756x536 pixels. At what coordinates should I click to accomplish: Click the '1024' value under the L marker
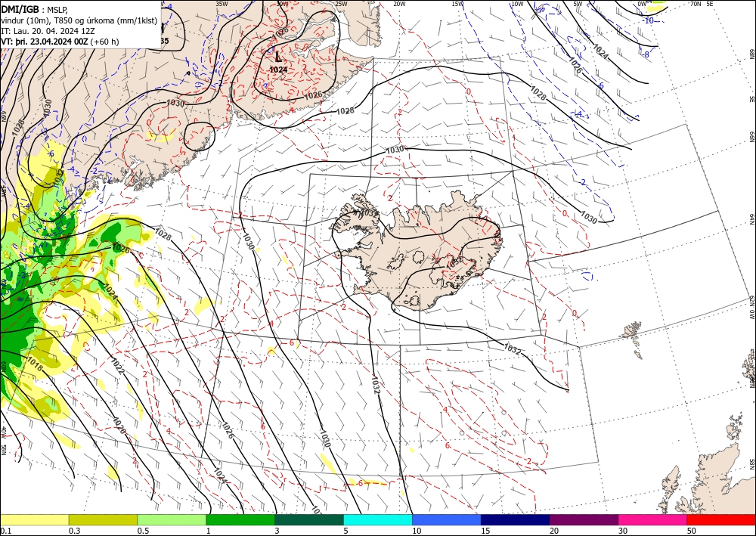pyautogui.click(x=278, y=70)
